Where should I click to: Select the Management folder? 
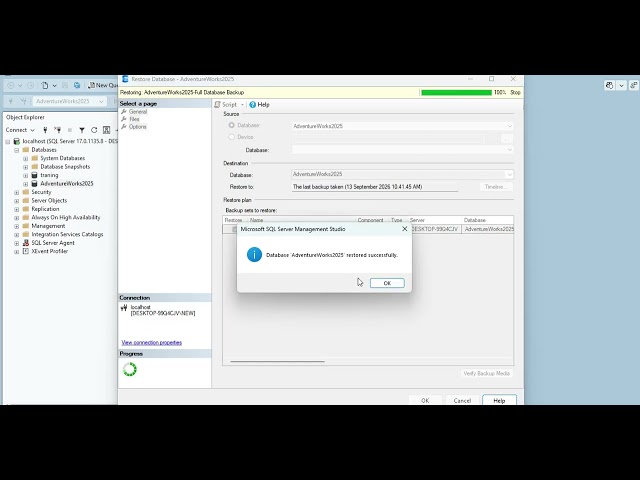coord(44,226)
